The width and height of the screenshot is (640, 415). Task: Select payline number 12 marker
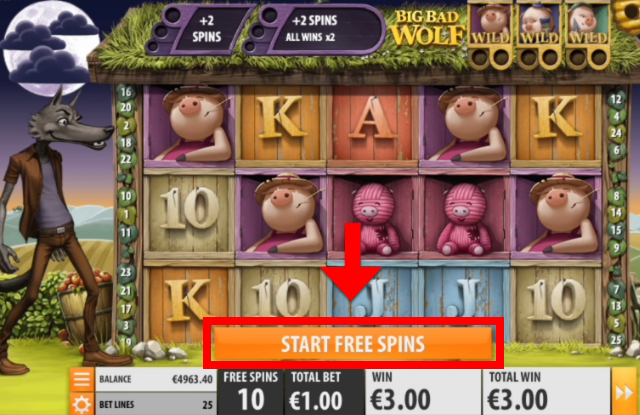pos(616,99)
